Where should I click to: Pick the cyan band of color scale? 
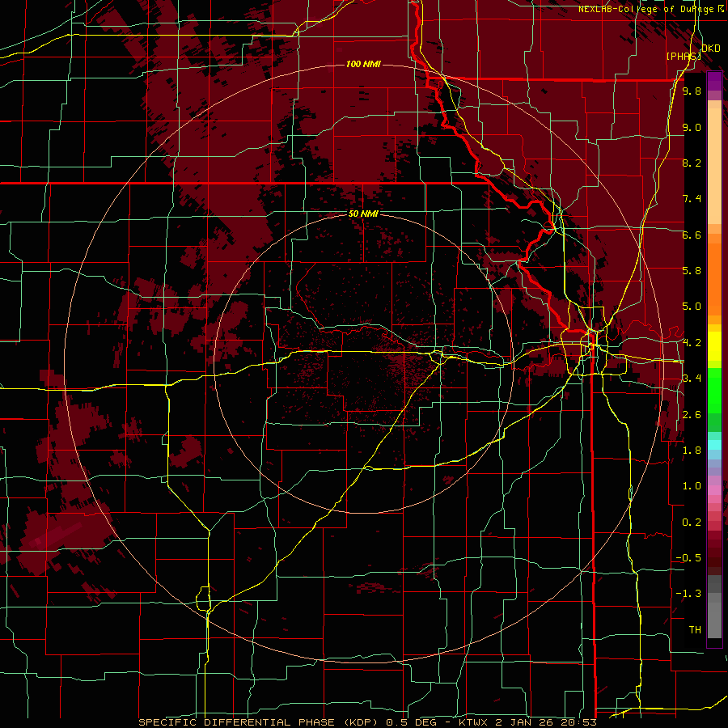[714, 445]
